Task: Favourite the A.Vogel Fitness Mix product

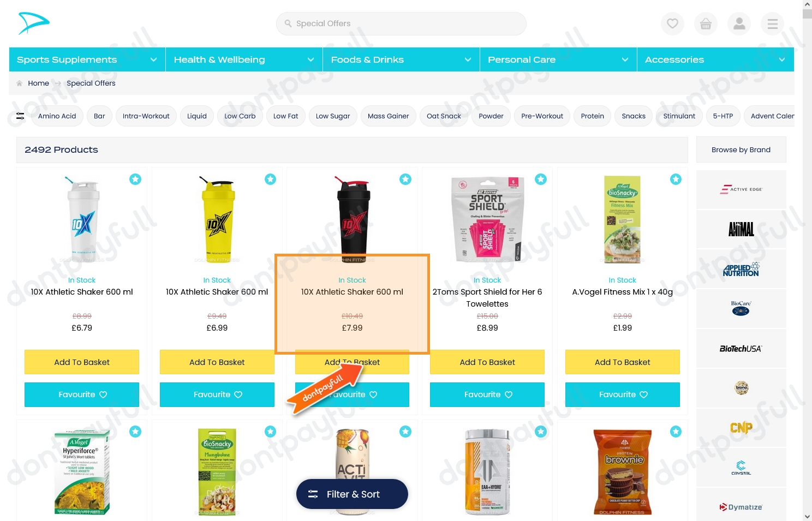Action: pos(623,394)
